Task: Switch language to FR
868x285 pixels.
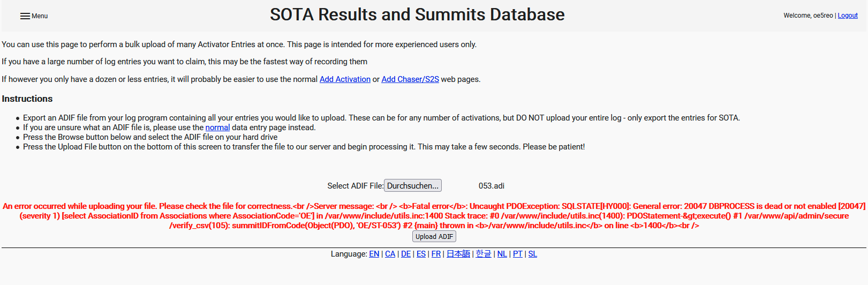Action: tap(436, 254)
